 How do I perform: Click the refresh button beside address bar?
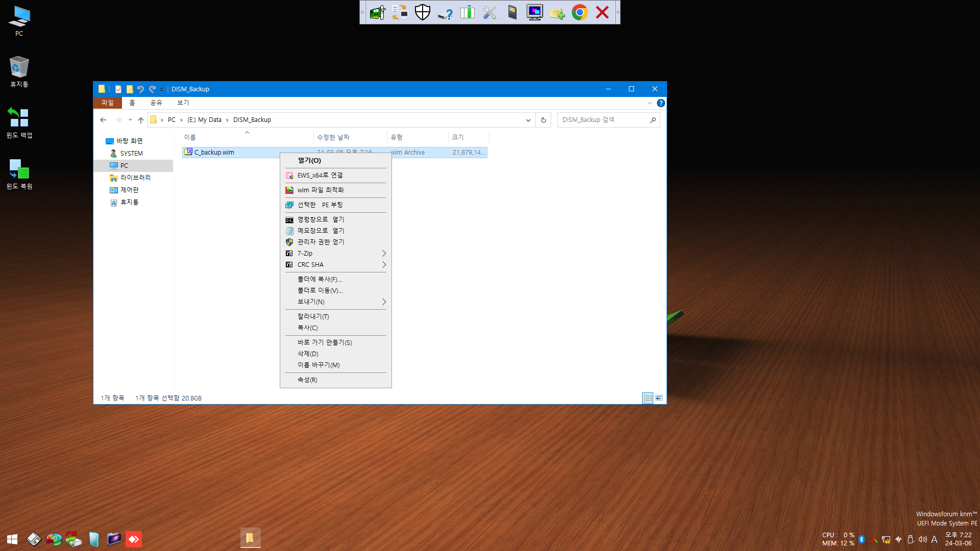[543, 120]
